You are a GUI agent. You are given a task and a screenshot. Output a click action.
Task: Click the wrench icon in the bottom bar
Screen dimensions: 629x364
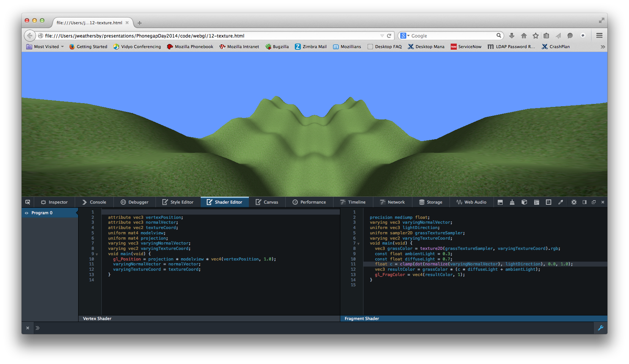coord(601,328)
